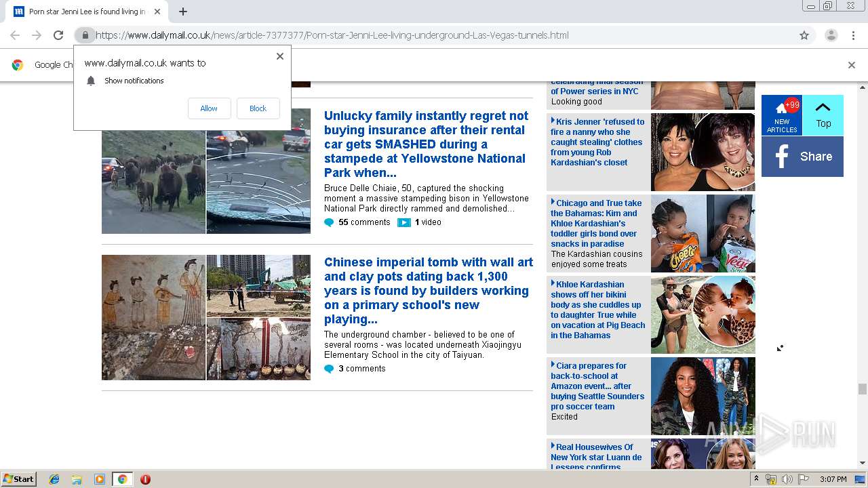This screenshot has height=488, width=868.
Task: Open the Chrome profile avatar icon
Action: click(x=831, y=35)
